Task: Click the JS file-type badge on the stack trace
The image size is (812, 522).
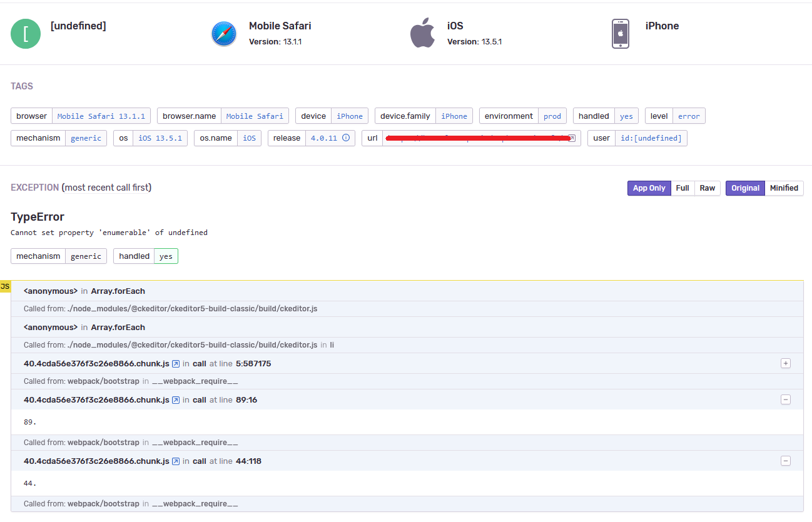Action: 5,286
